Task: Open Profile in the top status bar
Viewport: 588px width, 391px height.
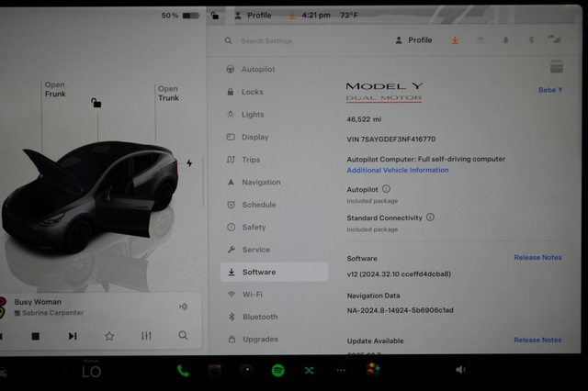Action: 253,16
